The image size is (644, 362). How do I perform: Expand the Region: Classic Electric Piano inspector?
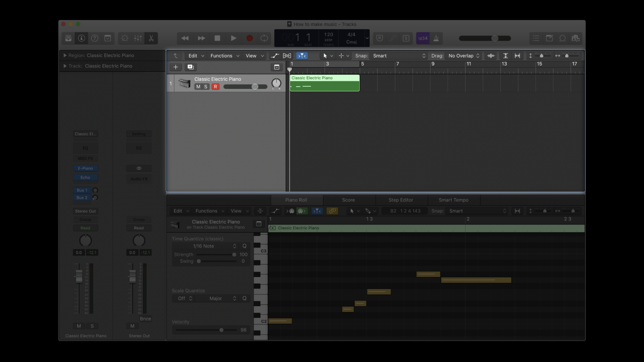click(65, 55)
